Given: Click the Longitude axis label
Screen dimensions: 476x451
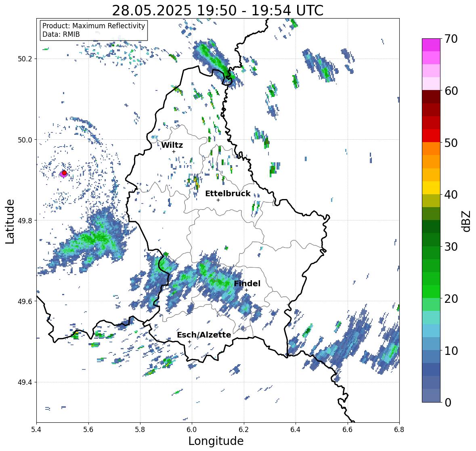Looking at the screenshot, I should 216,441.
